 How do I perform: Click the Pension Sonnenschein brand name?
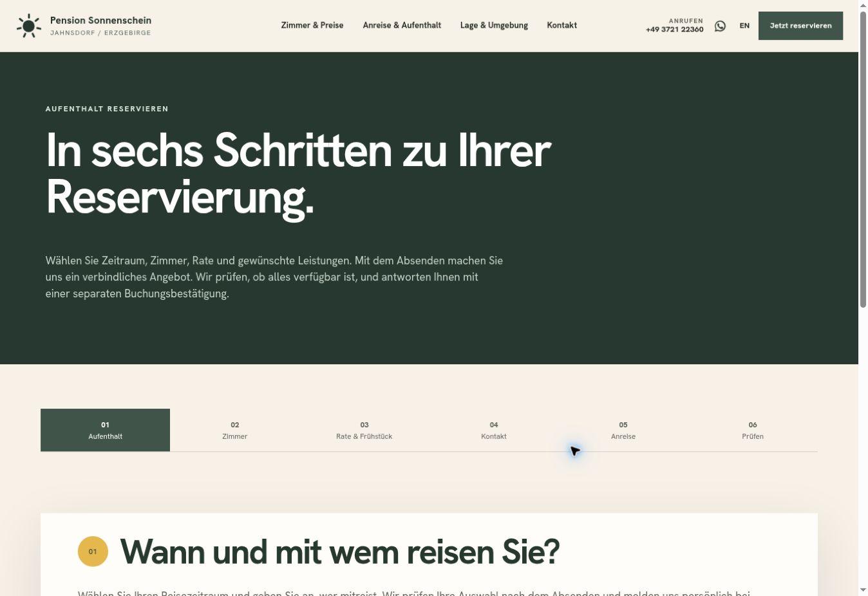[x=100, y=21]
